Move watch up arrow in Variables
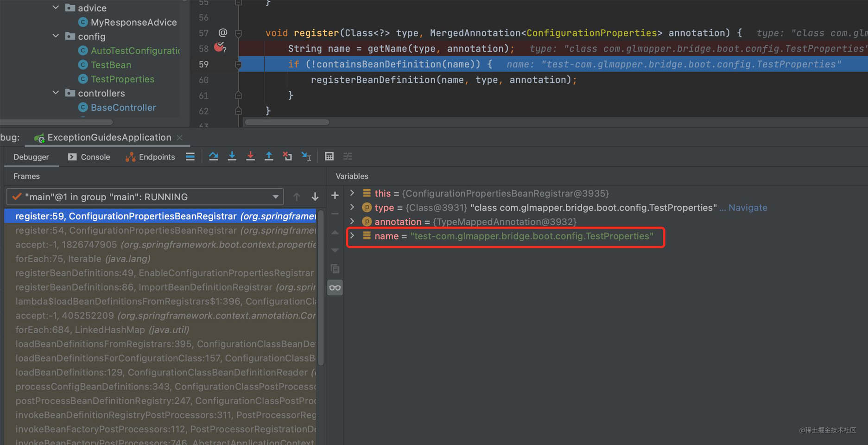The width and height of the screenshot is (868, 445). click(x=335, y=232)
